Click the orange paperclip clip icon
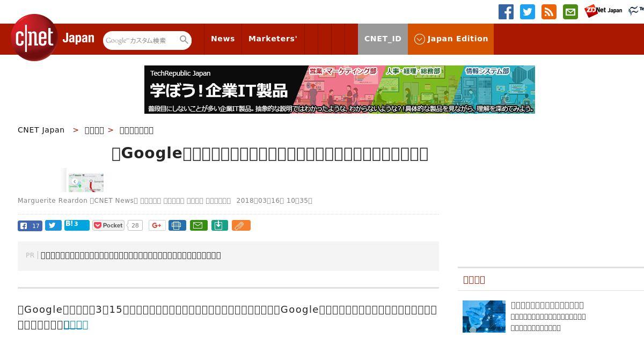 point(241,225)
